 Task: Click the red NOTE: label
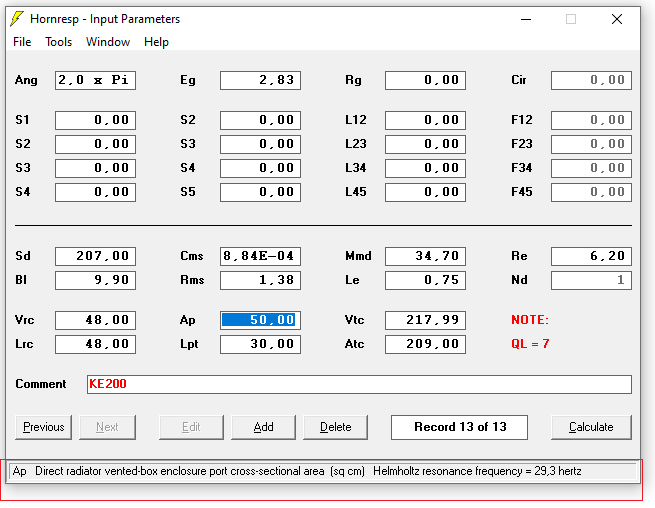pyautogui.click(x=530, y=320)
